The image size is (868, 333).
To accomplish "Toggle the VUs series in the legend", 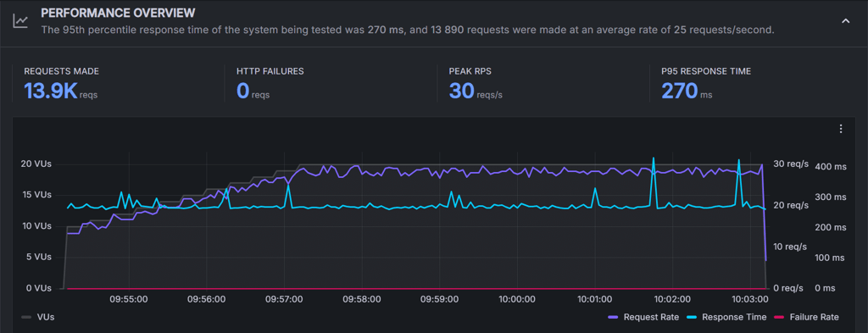I will (x=37, y=317).
